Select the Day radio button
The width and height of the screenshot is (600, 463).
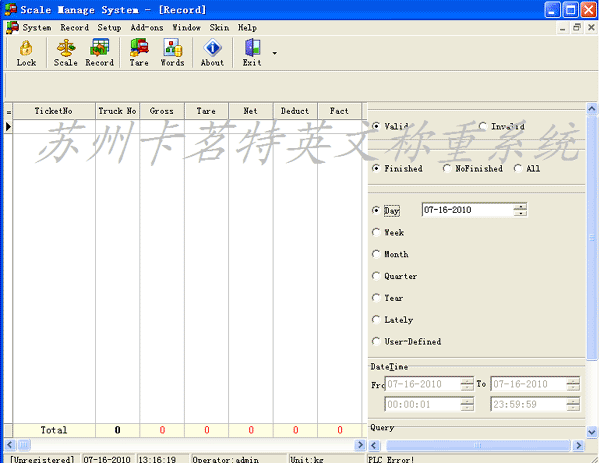(x=376, y=210)
